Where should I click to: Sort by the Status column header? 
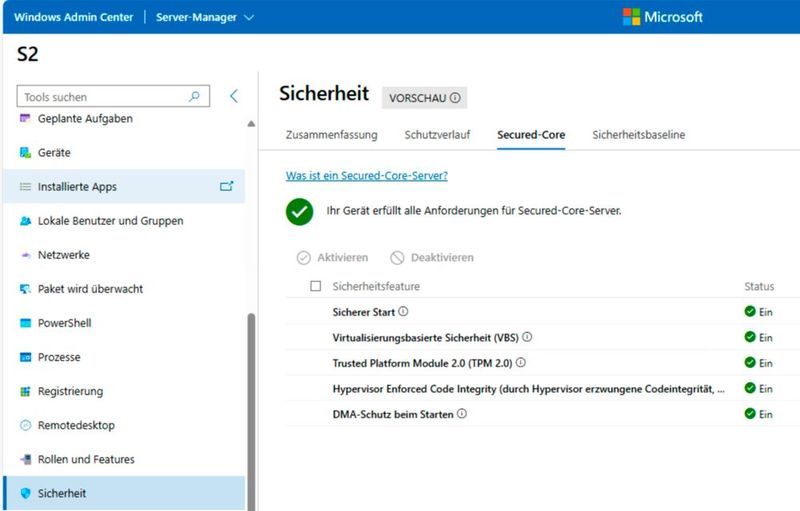click(759, 287)
